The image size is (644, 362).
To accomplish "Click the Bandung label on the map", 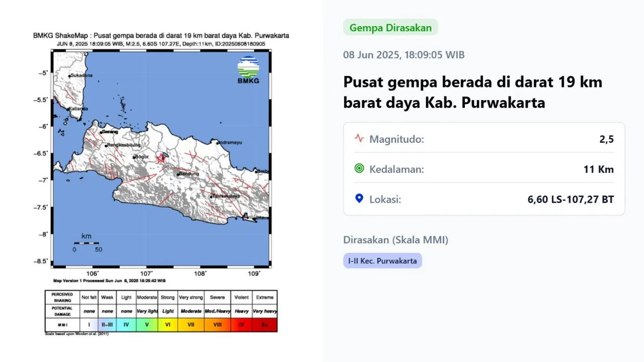I will coord(189,174).
